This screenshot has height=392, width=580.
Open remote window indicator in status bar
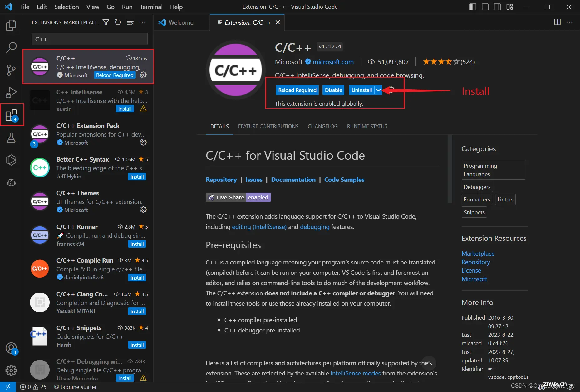click(8, 387)
